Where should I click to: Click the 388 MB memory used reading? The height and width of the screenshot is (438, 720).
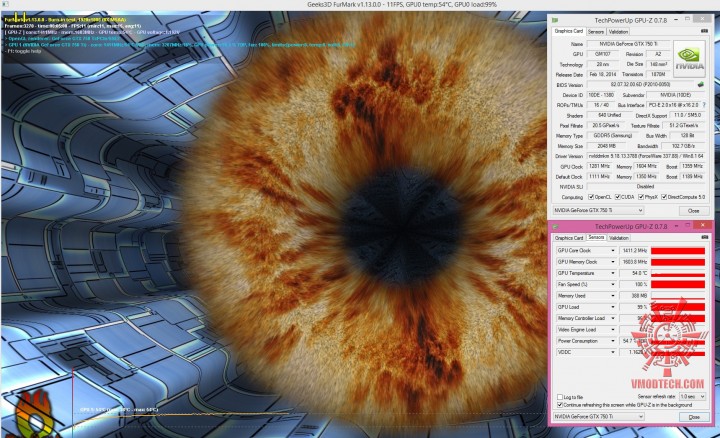pos(634,296)
